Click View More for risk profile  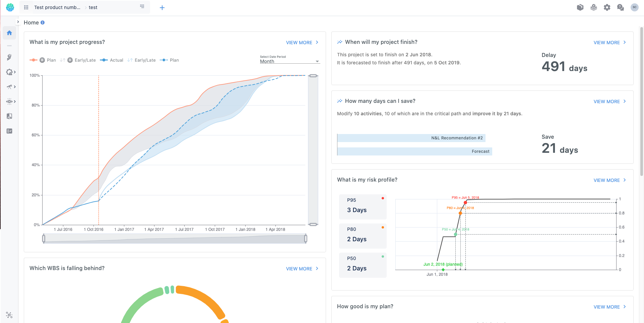[x=609, y=180]
